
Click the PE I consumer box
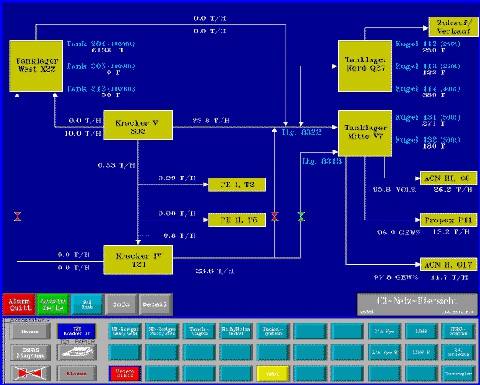coord(237,185)
